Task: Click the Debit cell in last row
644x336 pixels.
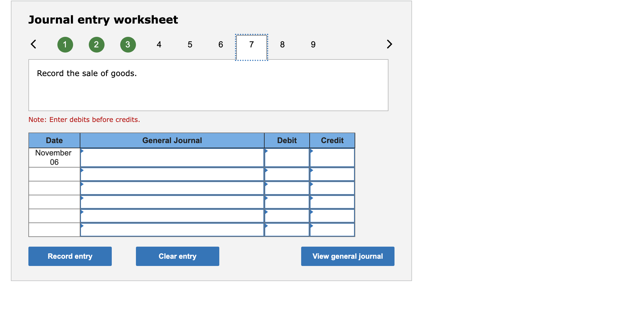Action: tap(287, 230)
